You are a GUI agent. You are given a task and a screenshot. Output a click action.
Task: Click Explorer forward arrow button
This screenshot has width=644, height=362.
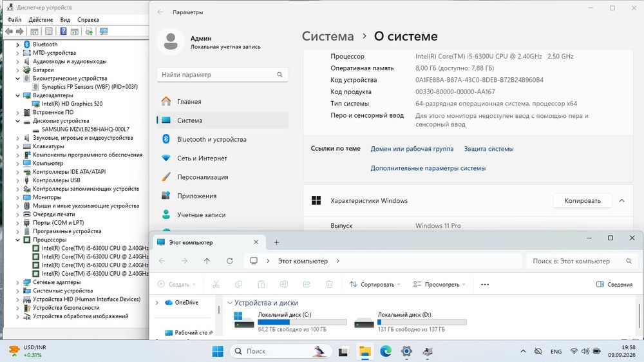point(184,261)
